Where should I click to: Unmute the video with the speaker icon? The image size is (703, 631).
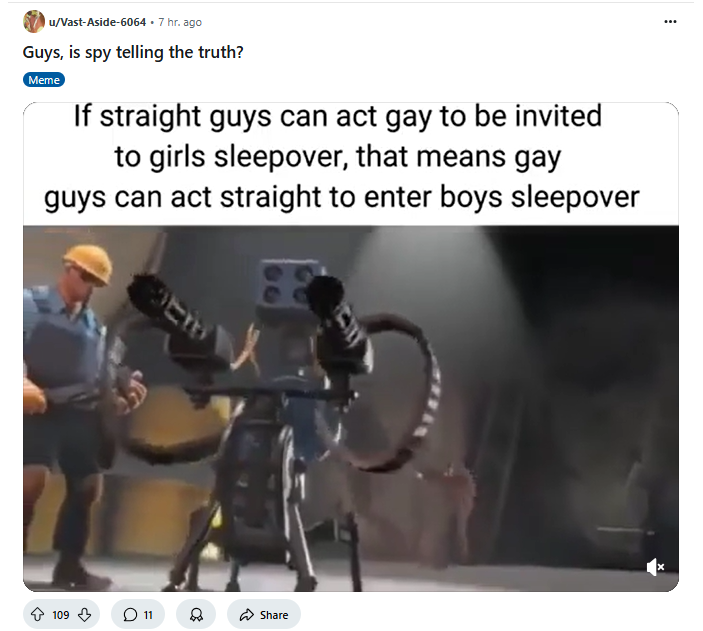[x=655, y=567]
